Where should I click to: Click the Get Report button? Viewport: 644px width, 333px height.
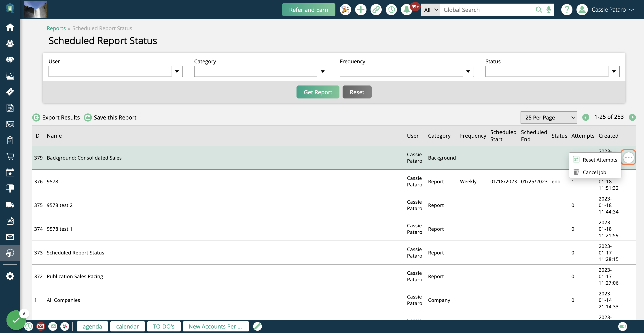[x=318, y=92]
